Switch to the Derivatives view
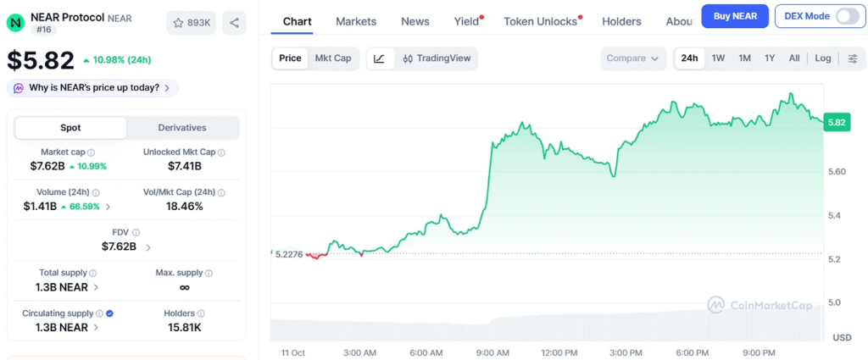Viewport: 868px width, 360px height. click(182, 128)
